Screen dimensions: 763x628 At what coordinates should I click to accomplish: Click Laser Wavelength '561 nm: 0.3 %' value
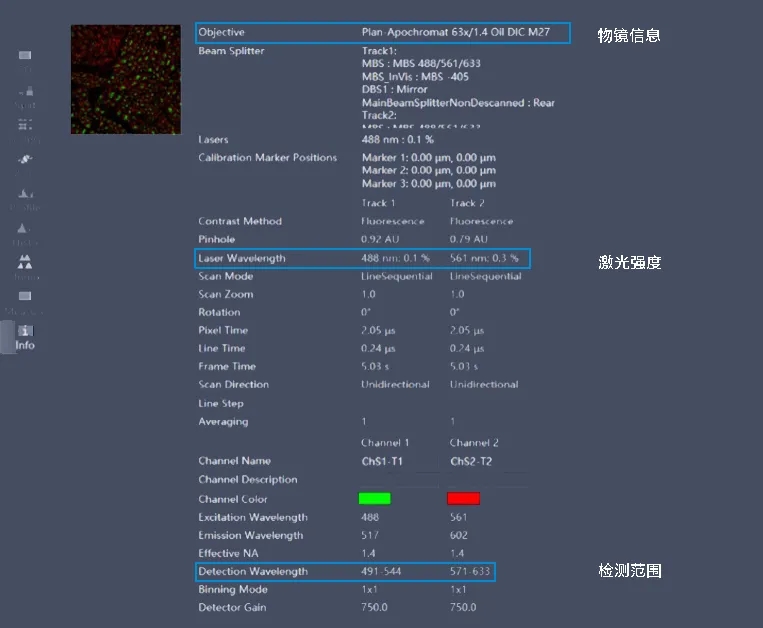(484, 258)
